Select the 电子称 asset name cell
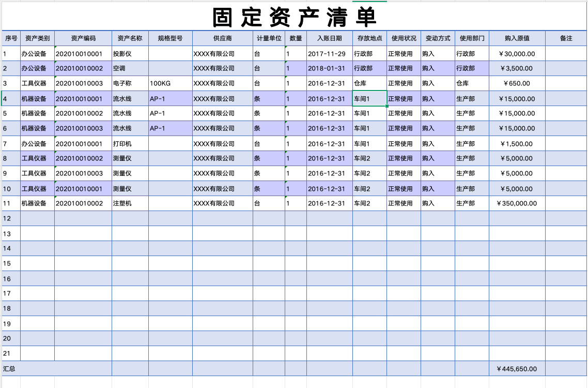The height and width of the screenshot is (388, 588). pos(130,83)
